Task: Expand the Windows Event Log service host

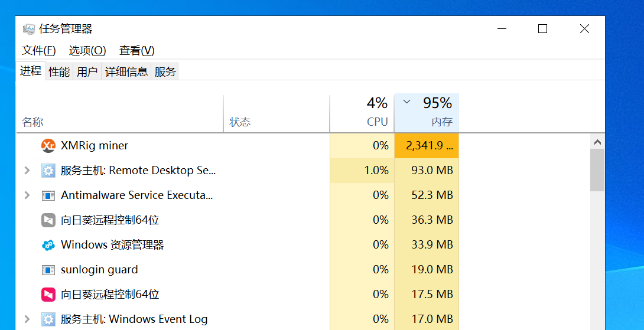Action: point(27,319)
